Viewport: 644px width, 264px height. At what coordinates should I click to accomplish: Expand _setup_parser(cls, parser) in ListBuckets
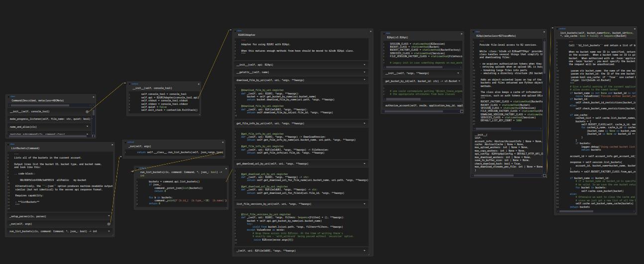(x=109, y=216)
